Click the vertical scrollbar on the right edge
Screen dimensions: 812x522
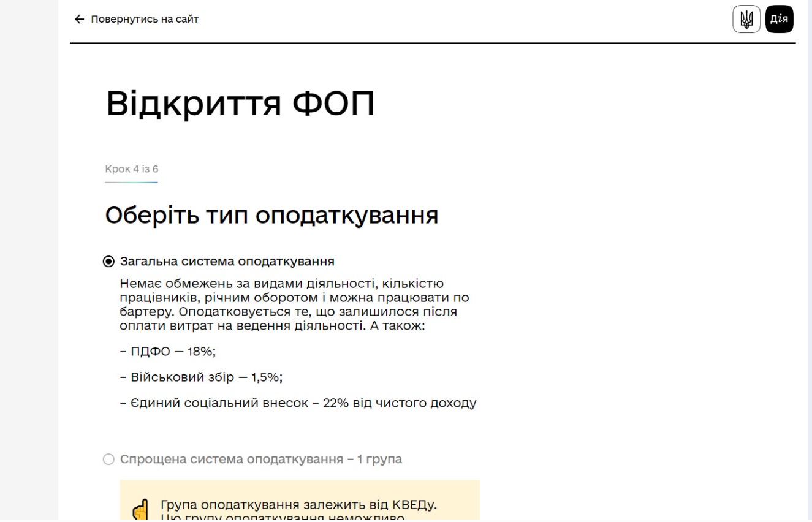[x=809, y=245]
